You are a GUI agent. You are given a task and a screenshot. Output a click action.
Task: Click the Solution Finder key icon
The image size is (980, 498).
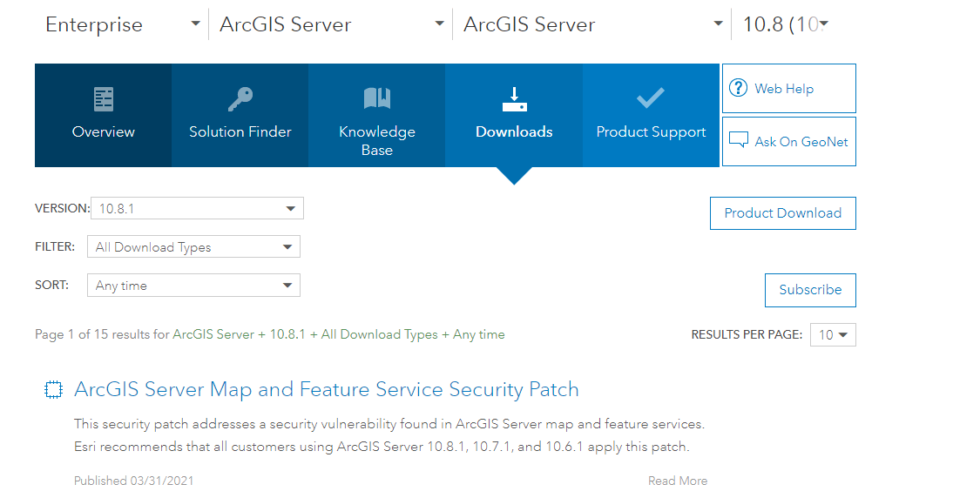pos(240,98)
